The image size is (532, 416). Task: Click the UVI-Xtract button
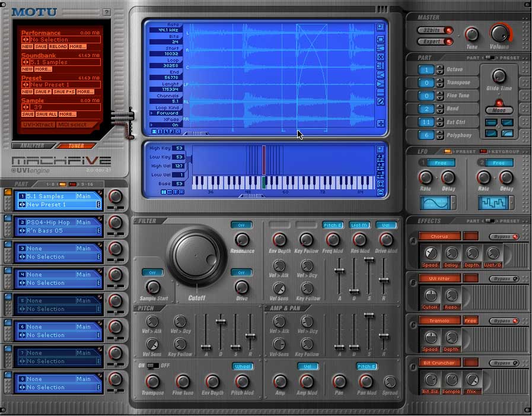[39, 125]
